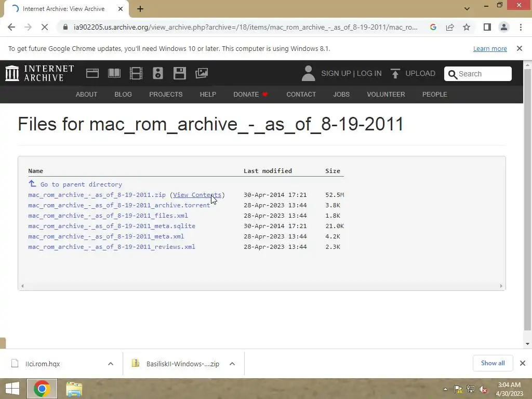Close the downloads shelf

pyautogui.click(x=523, y=363)
